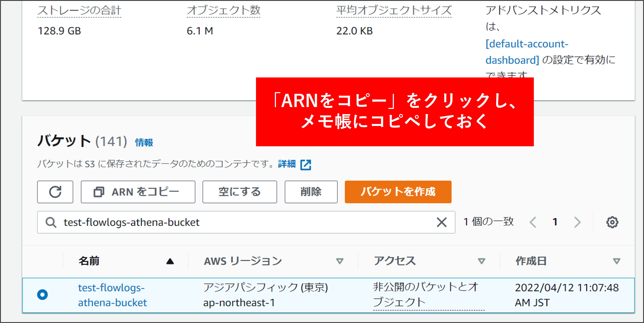This screenshot has height=323, width=644.
Task: Sort buckets by 作成日 column
Action: tap(617, 261)
